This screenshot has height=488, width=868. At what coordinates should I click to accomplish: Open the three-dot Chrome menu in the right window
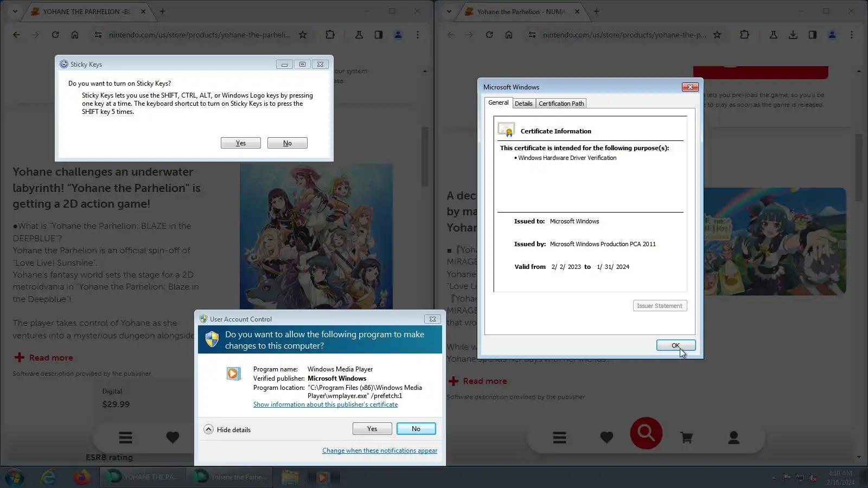pyautogui.click(x=852, y=35)
